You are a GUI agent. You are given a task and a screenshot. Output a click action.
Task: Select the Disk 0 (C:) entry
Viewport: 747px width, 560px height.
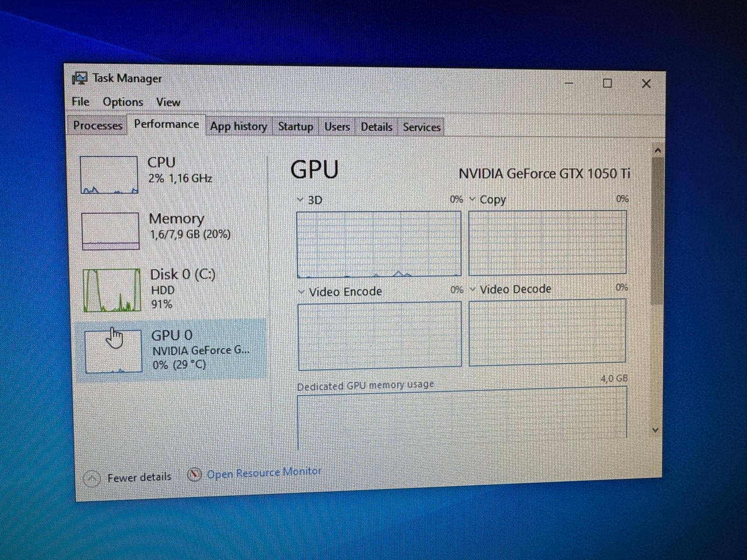click(x=172, y=289)
